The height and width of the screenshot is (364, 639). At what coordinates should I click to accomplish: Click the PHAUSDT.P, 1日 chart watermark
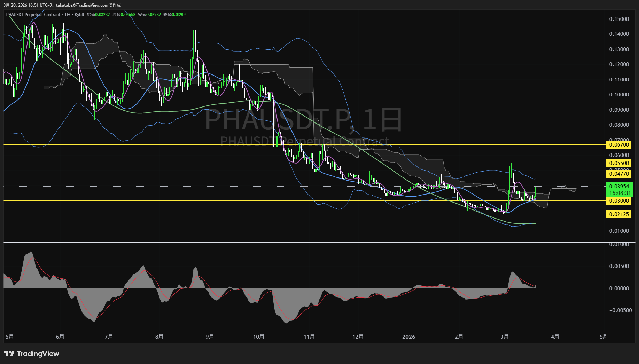(303, 120)
